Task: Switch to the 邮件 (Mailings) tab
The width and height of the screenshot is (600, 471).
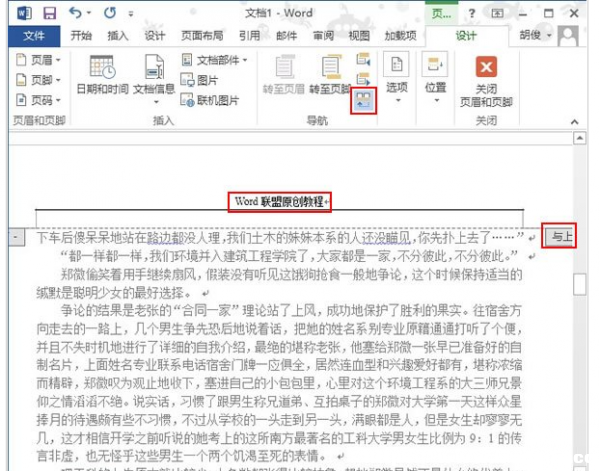Action: (x=286, y=36)
